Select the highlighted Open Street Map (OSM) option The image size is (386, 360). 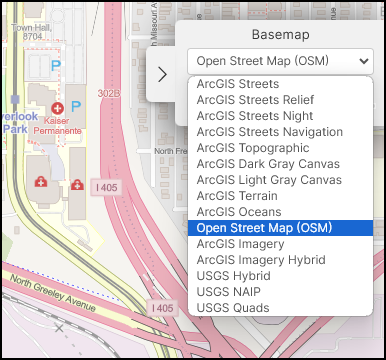pos(280,228)
